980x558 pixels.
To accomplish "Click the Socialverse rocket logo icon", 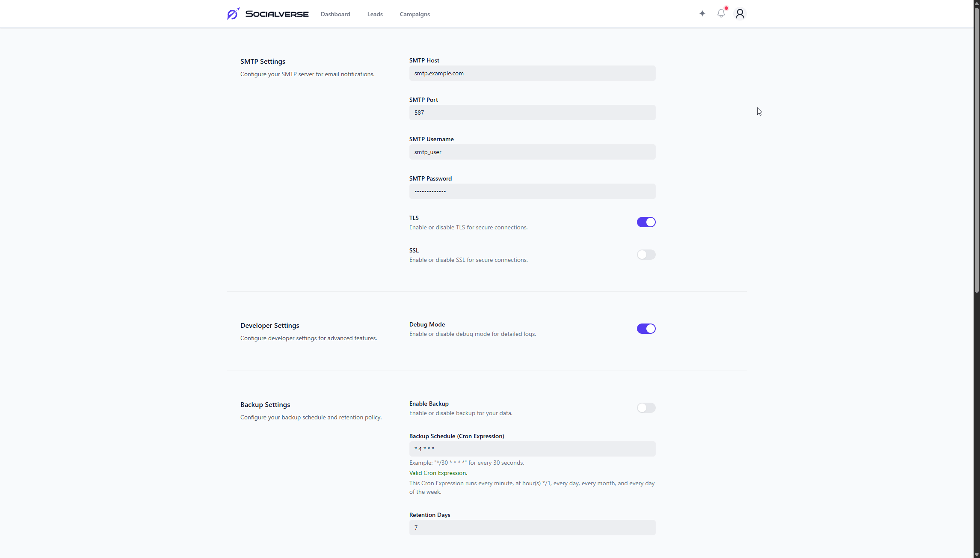I will pyautogui.click(x=233, y=14).
